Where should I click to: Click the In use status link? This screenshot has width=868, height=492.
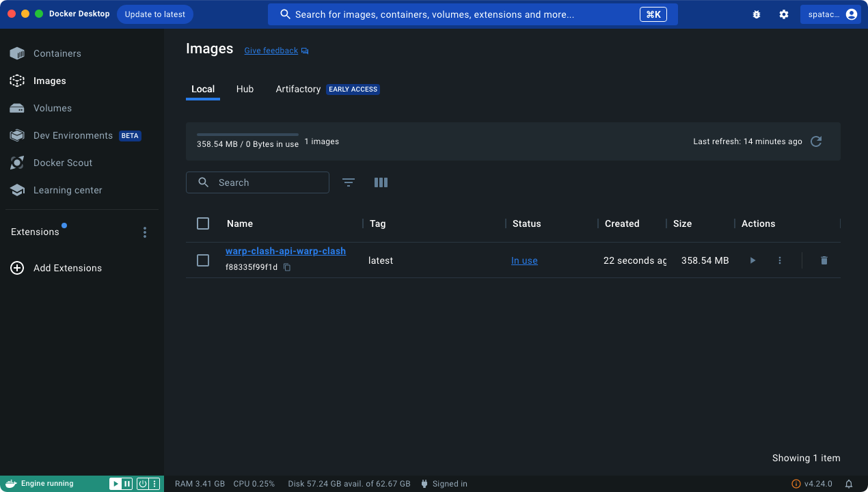(x=524, y=260)
